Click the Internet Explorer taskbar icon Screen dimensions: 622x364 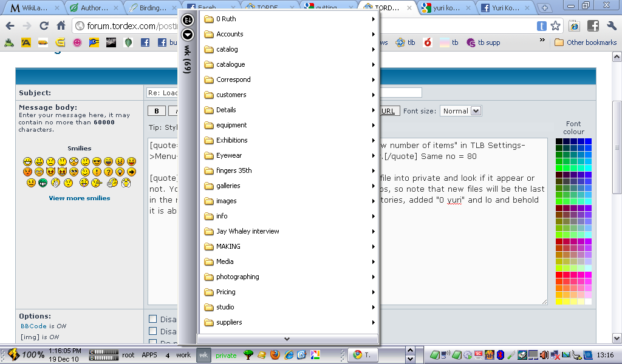pos(289,355)
